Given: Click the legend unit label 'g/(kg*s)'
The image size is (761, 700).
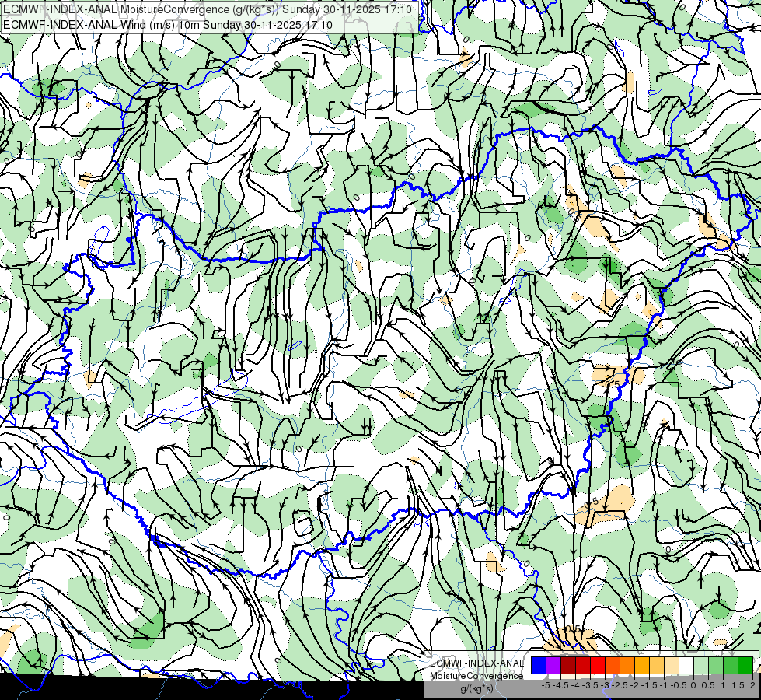Looking at the screenshot, I should coord(476,688).
